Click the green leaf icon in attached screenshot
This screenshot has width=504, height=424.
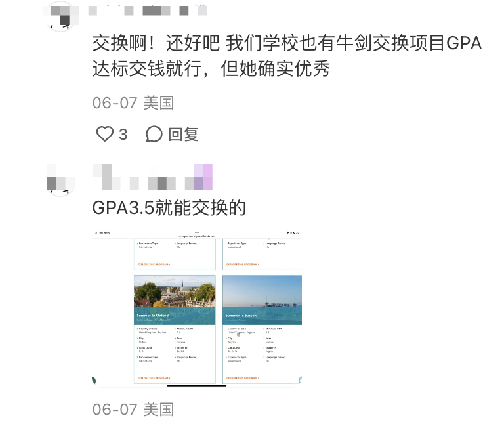(94, 380)
